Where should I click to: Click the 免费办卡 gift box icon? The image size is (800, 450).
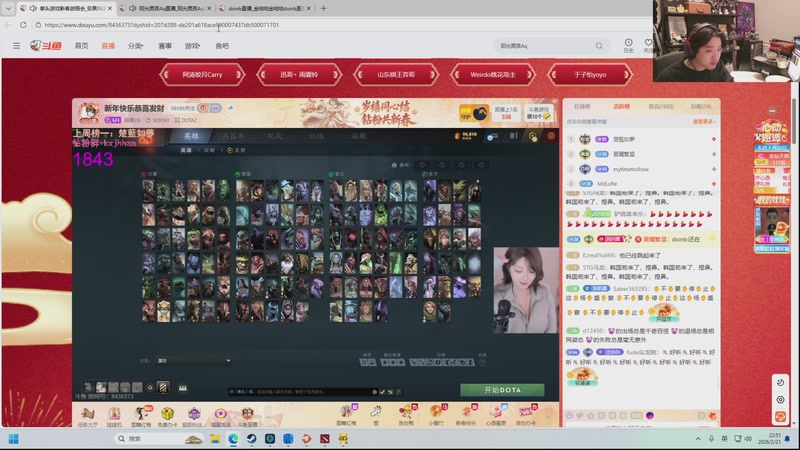(167, 416)
